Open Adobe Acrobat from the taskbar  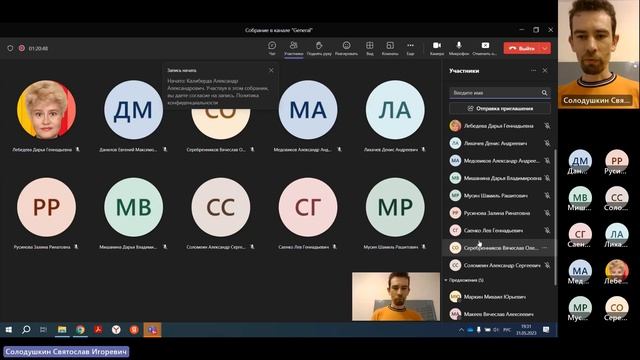pos(98,329)
